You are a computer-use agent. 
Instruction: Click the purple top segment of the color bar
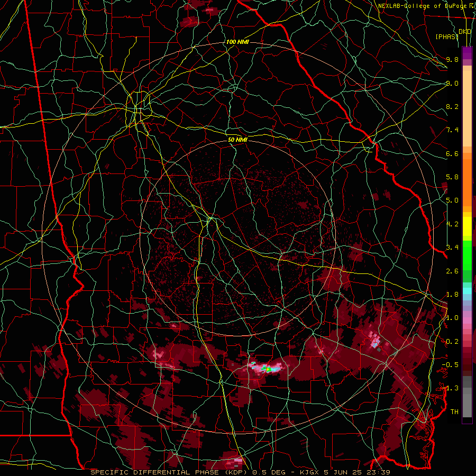click(467, 53)
